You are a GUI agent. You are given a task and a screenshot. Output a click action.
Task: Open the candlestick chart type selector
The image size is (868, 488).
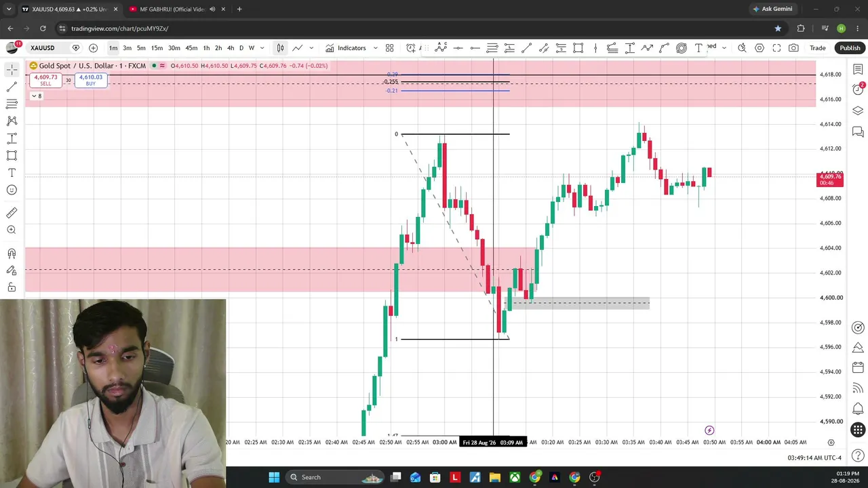280,48
